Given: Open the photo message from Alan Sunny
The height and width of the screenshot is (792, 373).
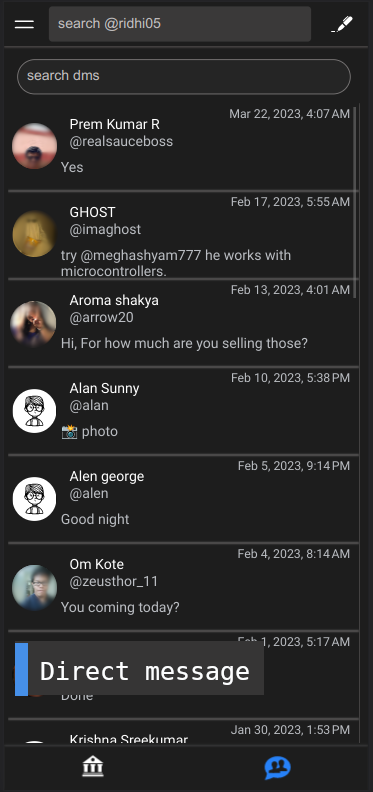Looking at the screenshot, I should 183,411.
